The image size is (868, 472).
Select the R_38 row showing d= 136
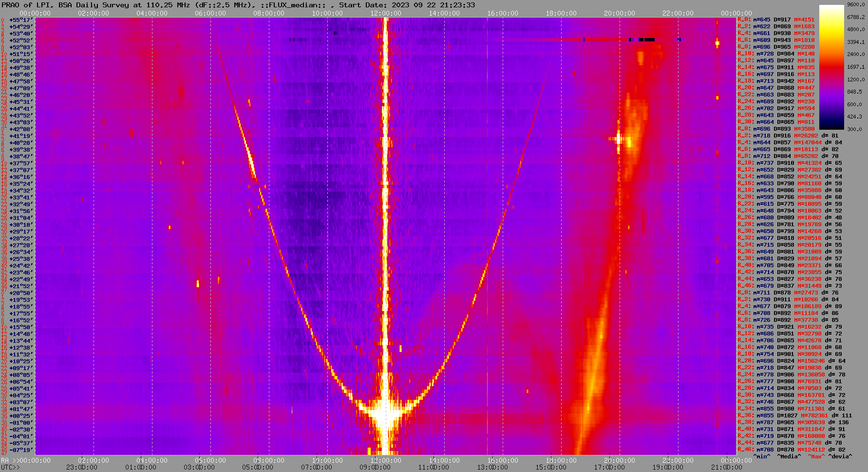[x=793, y=423]
